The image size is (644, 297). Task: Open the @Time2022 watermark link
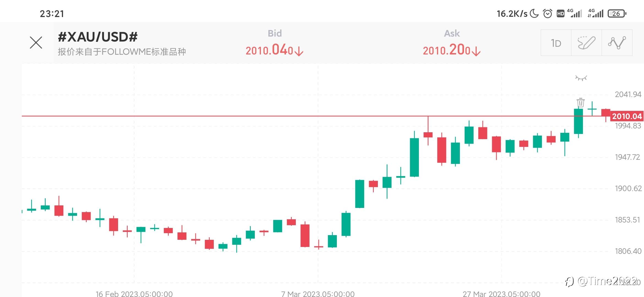point(603,281)
